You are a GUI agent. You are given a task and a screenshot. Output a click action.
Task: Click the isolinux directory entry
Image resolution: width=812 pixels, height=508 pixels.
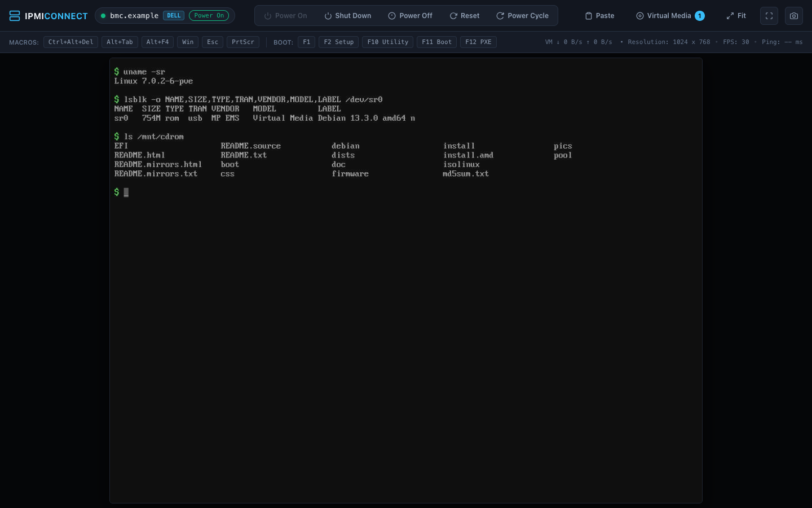[x=461, y=165]
